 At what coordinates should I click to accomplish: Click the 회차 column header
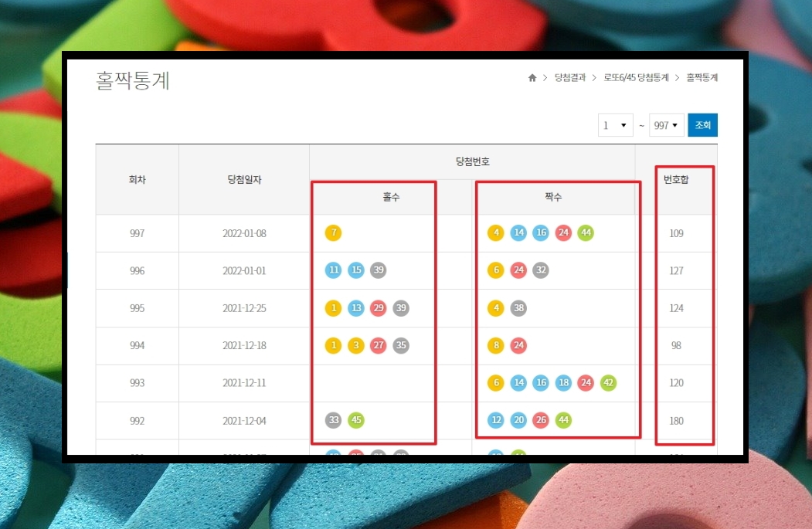coord(138,180)
